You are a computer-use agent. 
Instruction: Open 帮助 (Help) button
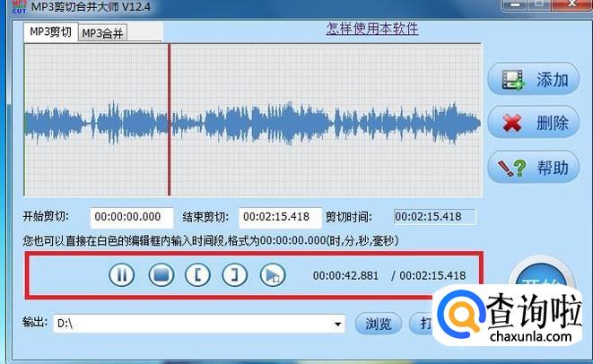(x=534, y=167)
